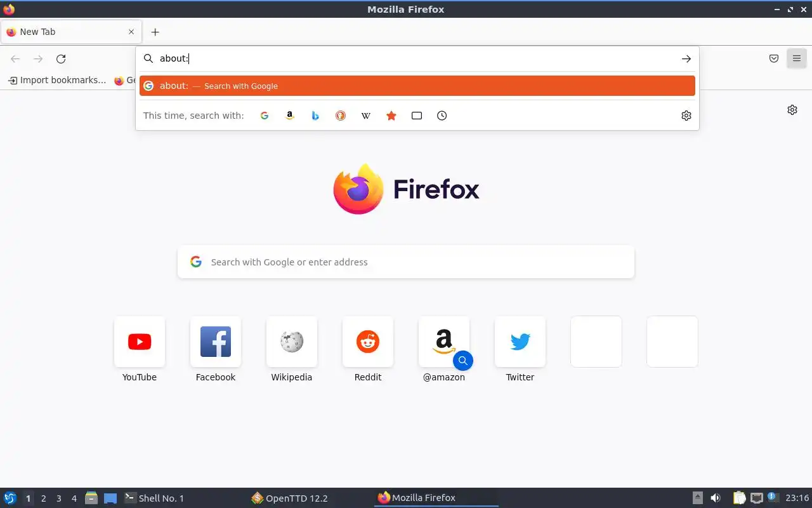This screenshot has width=812, height=508.
Task: Open a new tab with the plus button
Action: [x=155, y=32]
